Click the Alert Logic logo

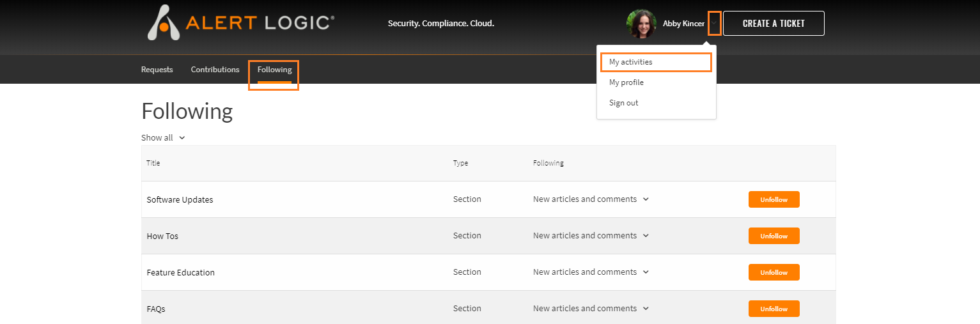coord(241,23)
